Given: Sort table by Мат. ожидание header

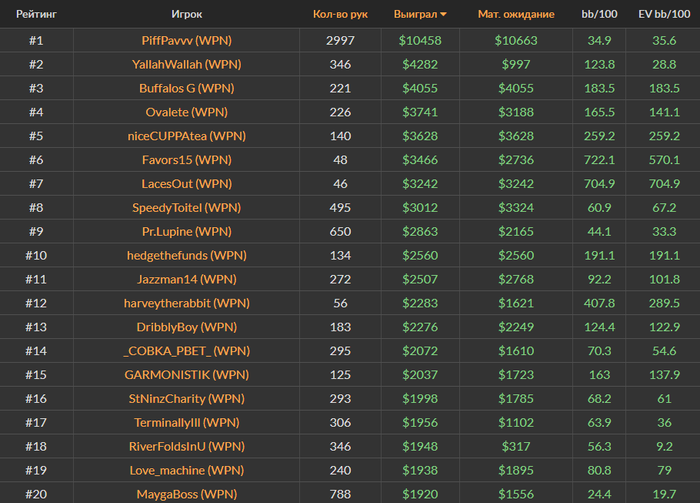Looking at the screenshot, I should click(x=516, y=14).
